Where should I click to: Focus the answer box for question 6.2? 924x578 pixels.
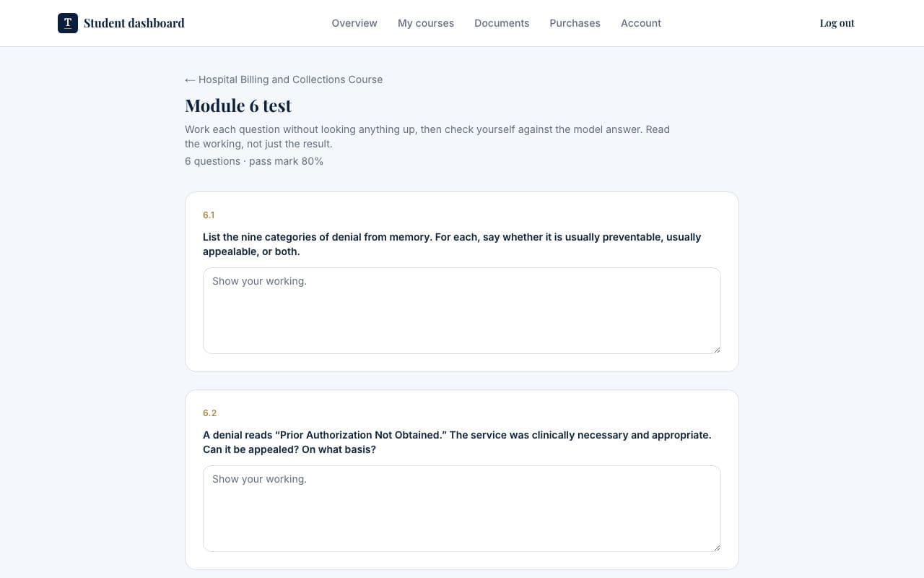(x=462, y=509)
